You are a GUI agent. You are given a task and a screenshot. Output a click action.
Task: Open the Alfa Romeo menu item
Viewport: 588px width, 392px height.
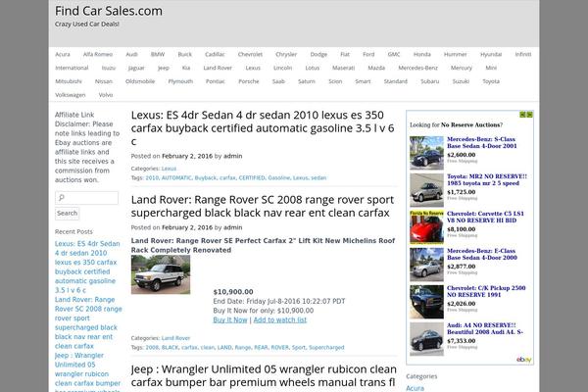(98, 55)
